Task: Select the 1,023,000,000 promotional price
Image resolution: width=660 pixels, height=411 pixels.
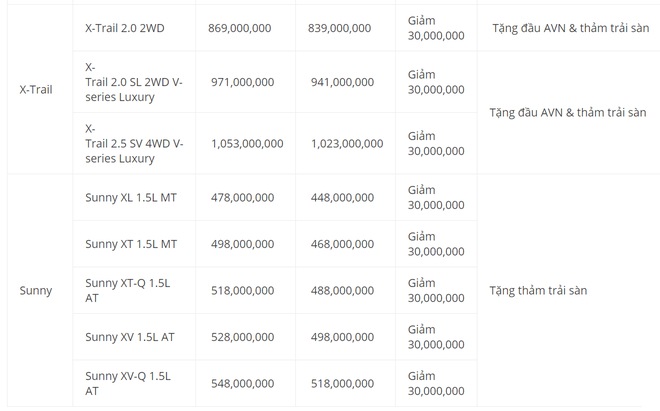Action: [347, 144]
